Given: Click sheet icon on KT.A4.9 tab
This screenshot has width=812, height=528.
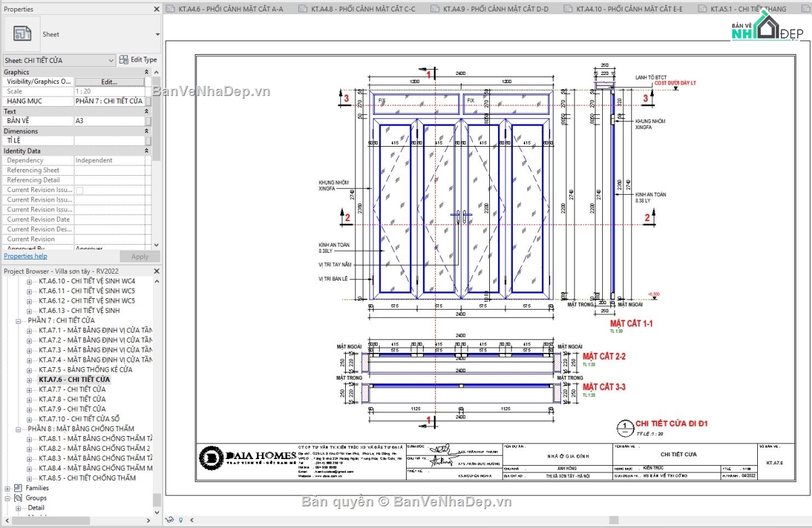Looking at the screenshot, I should [435, 9].
